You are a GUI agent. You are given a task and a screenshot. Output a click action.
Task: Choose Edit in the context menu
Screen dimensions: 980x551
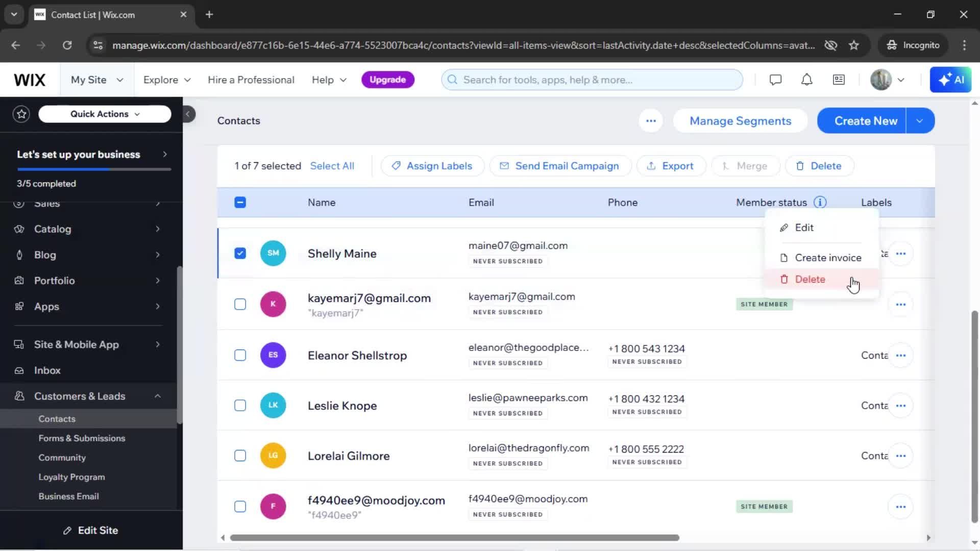pos(821,228)
